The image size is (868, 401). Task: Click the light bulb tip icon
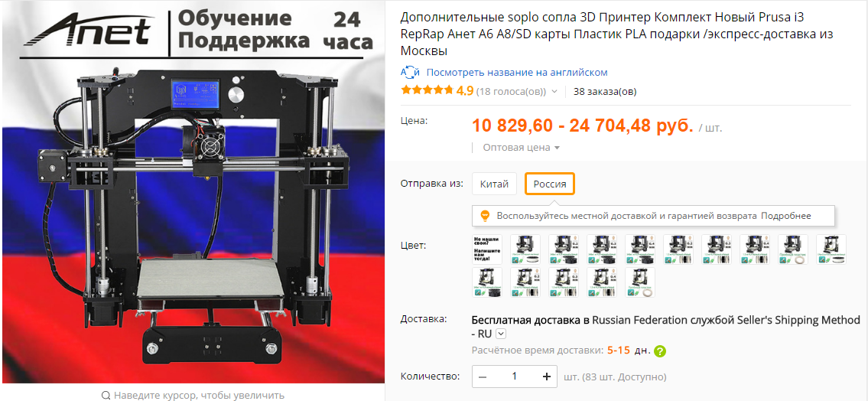[x=485, y=216]
